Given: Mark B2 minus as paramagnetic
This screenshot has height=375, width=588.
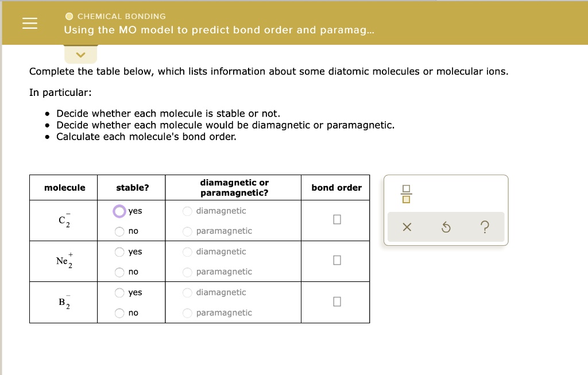Looking at the screenshot, I should [x=187, y=313].
